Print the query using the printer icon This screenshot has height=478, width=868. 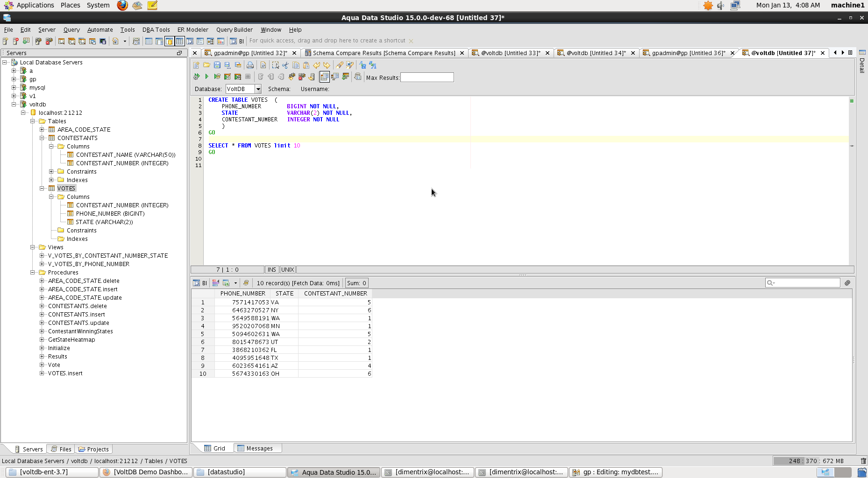[250, 65]
